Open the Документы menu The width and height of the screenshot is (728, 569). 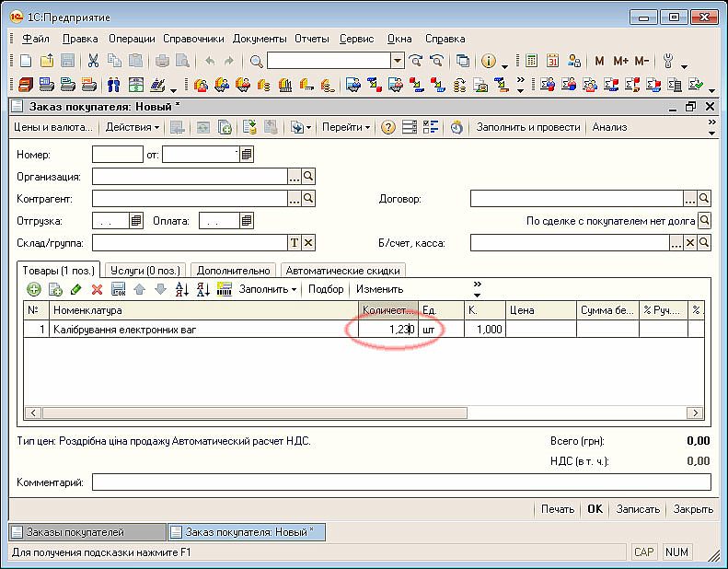coord(260,39)
